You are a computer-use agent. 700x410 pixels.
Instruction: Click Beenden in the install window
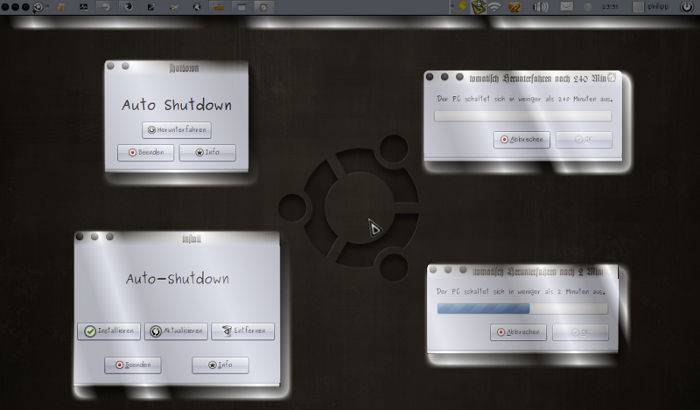pyautogui.click(x=133, y=365)
